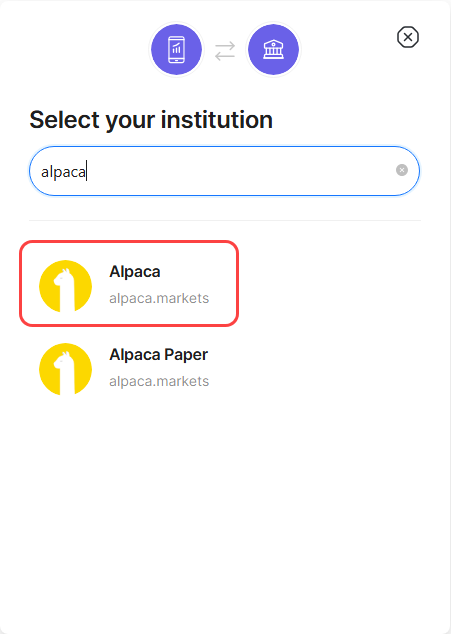Close the institution selection dialog
Screen dimensions: 451x634
[x=408, y=37]
